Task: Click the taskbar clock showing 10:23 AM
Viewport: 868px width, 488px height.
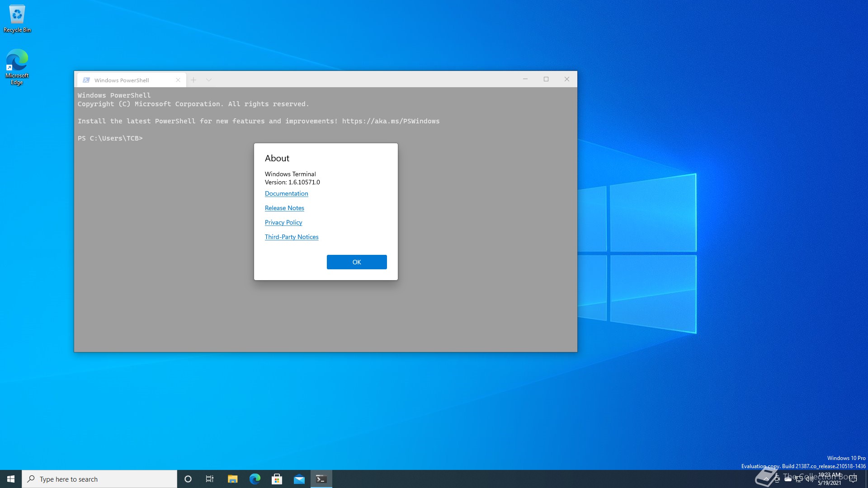Action: pos(830,479)
